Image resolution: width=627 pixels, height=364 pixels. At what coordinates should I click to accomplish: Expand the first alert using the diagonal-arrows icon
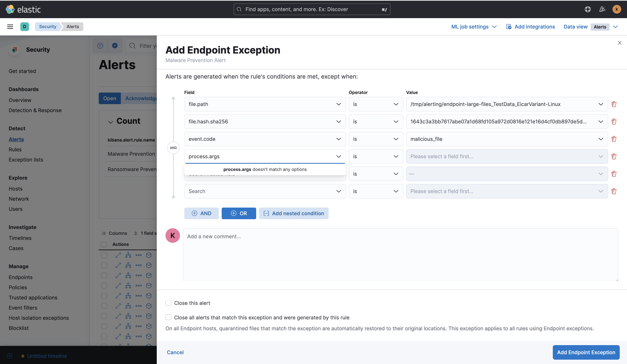click(118, 255)
